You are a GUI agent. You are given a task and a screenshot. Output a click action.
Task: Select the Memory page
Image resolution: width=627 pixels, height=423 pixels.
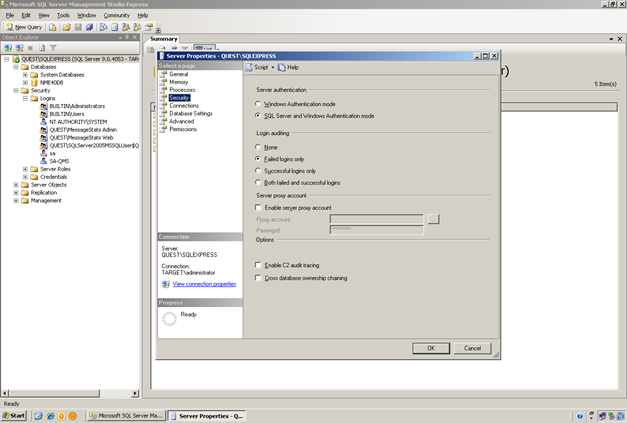(x=178, y=82)
